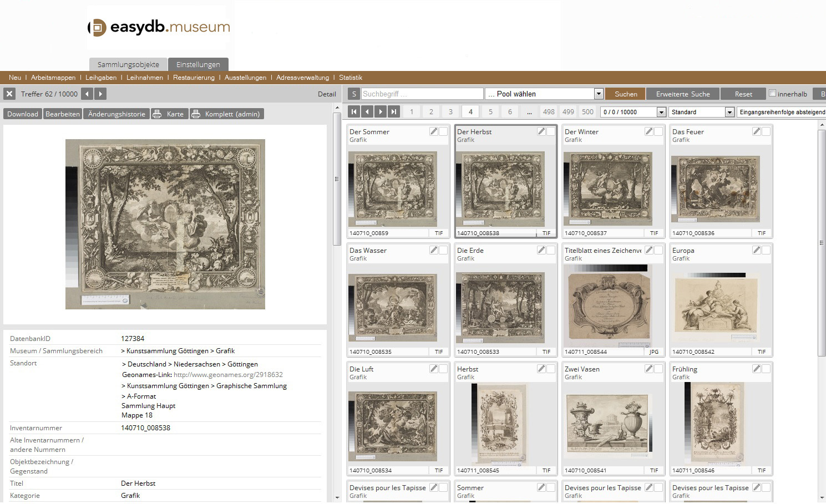Open the Das Feuer thumbnail
The width and height of the screenshot is (826, 504).
click(716, 189)
